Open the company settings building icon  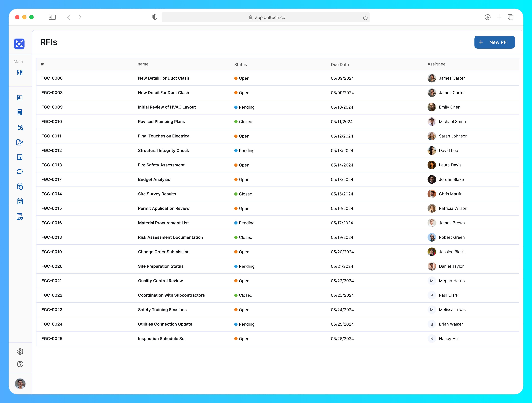(20, 217)
